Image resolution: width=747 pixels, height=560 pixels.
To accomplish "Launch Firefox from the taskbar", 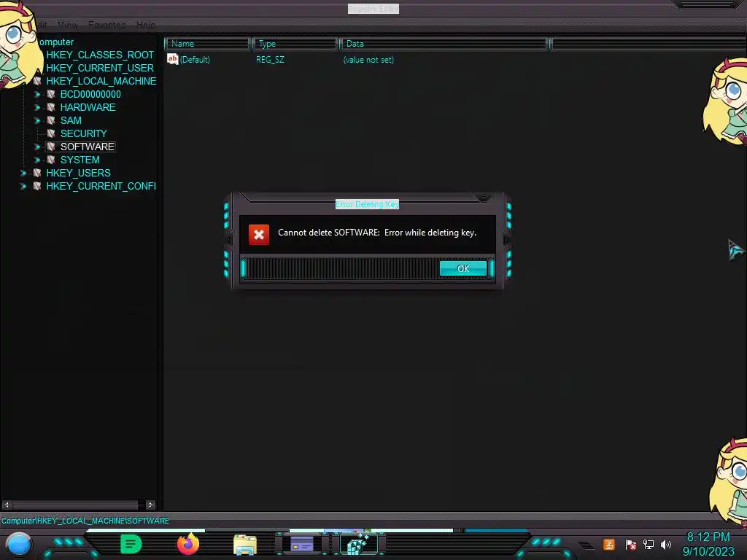I will click(x=188, y=544).
